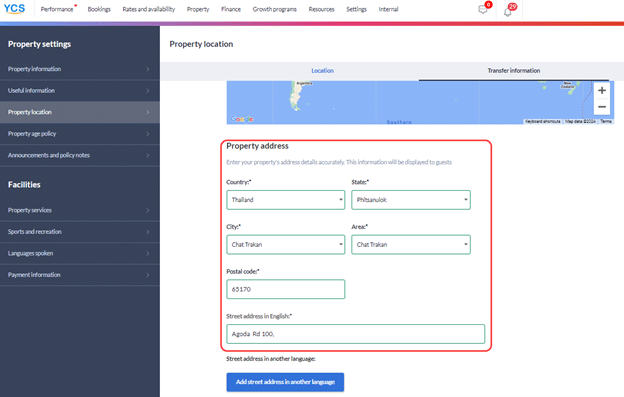Select Property location sidebar item
Image resolution: width=624 pixels, height=397 pixels.
[80, 112]
